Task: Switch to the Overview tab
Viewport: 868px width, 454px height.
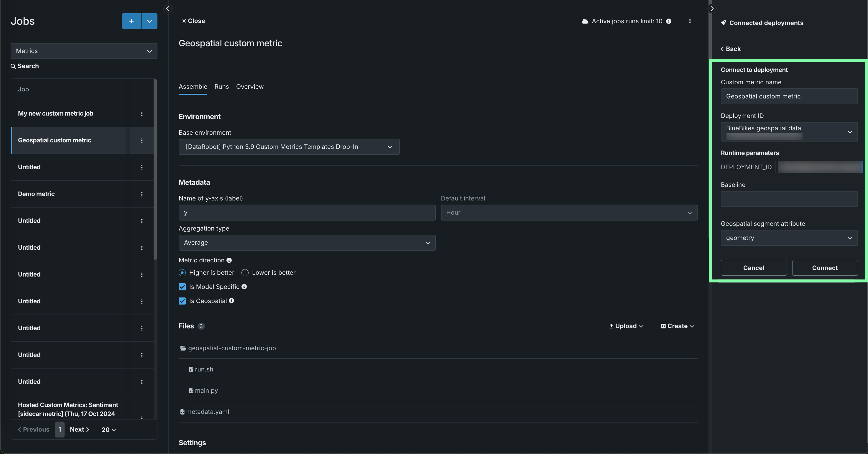Action: (250, 87)
